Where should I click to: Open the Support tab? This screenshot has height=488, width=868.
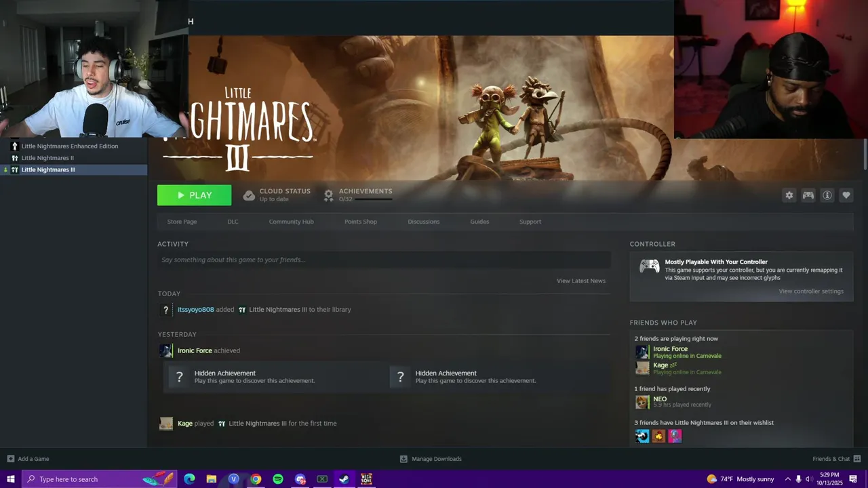[x=530, y=222]
